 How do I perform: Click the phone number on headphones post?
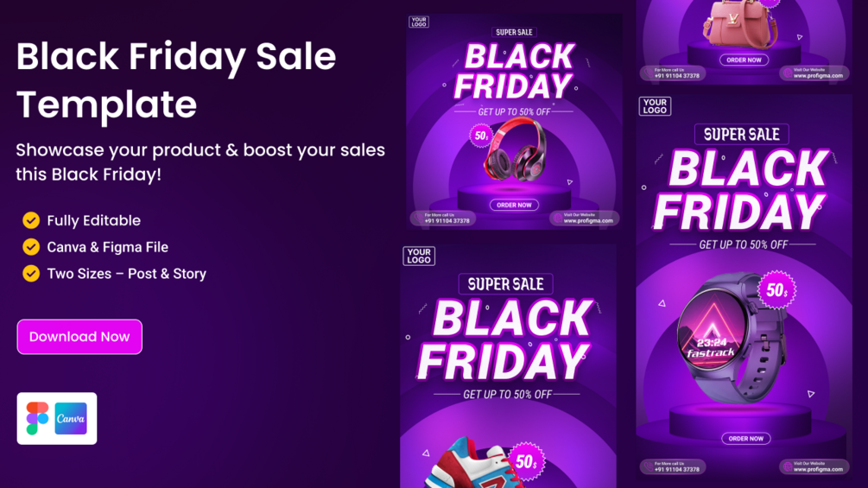point(447,221)
